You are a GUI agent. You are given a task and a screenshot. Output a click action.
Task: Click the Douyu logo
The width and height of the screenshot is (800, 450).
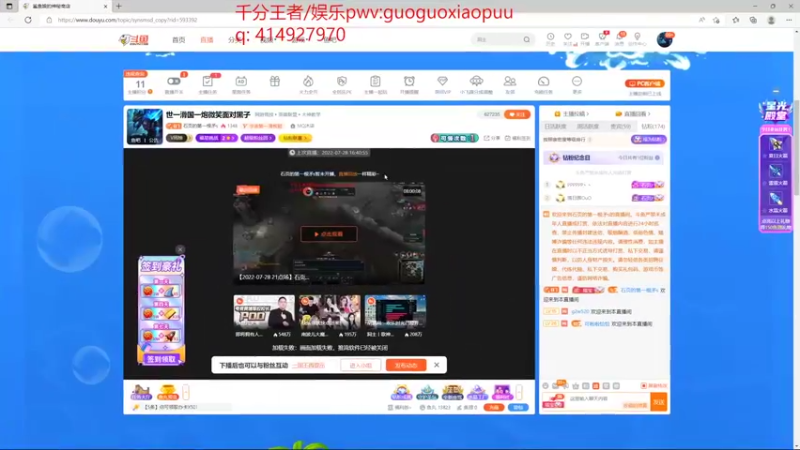[134, 39]
